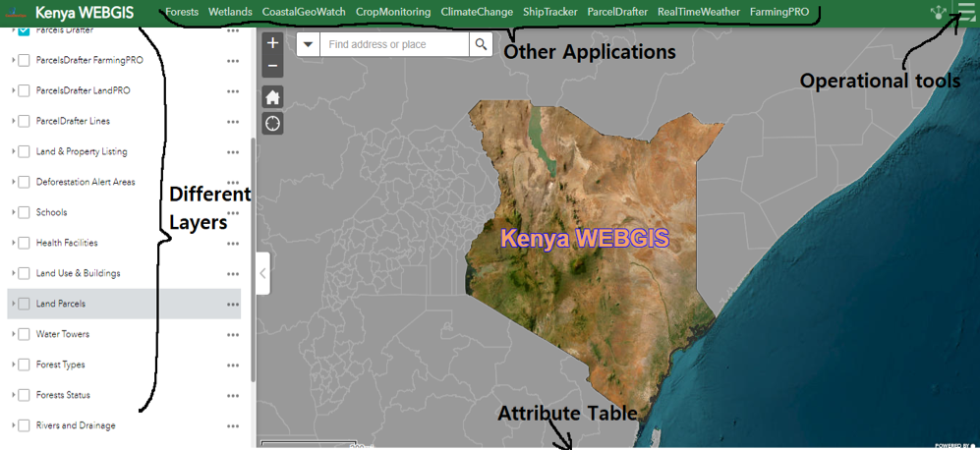The image size is (980, 450).
Task: Click the search magnifier icon
Action: pos(481,44)
